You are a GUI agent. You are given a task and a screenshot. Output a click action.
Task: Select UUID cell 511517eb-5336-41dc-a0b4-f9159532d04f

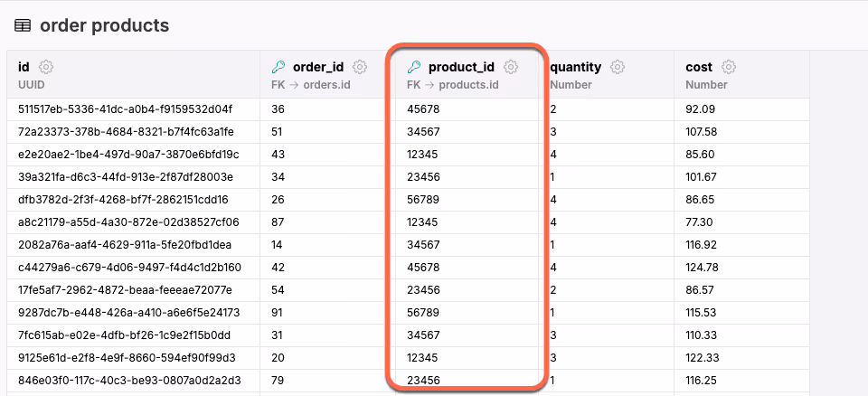pos(134,109)
